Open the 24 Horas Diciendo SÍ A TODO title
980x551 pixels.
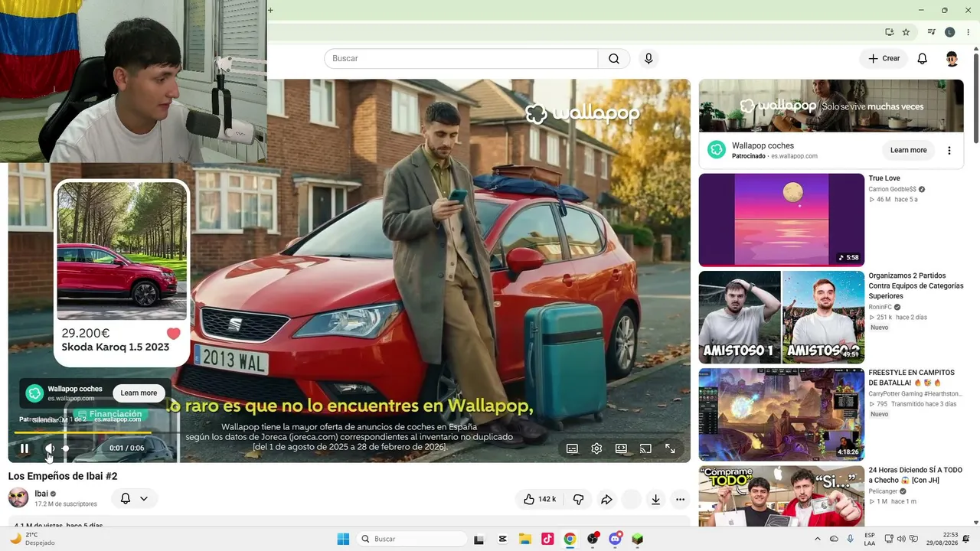[916, 475]
